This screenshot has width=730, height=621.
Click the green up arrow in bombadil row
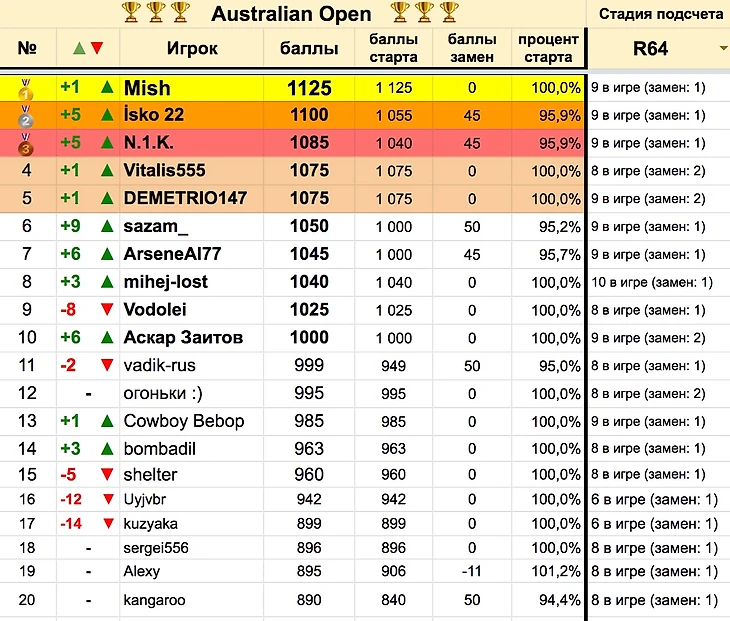106,449
